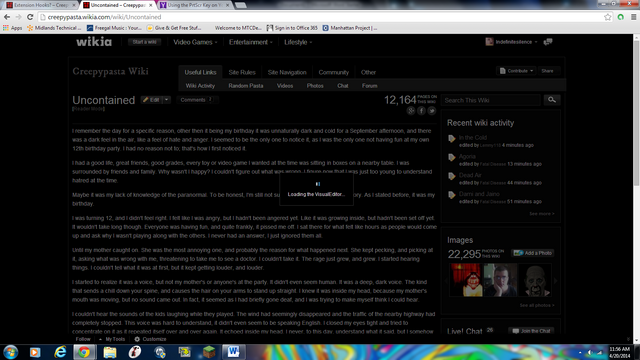This screenshot has width=640, height=360.
Task: Click the green extension icon in toolbar
Action: click(x=621, y=17)
